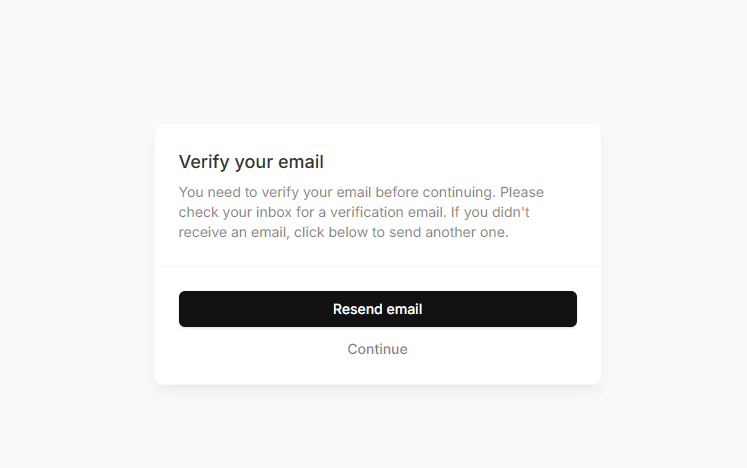Screen dimensions: 747x468
Task: Click the Continue link below the button
Action: 377,349
